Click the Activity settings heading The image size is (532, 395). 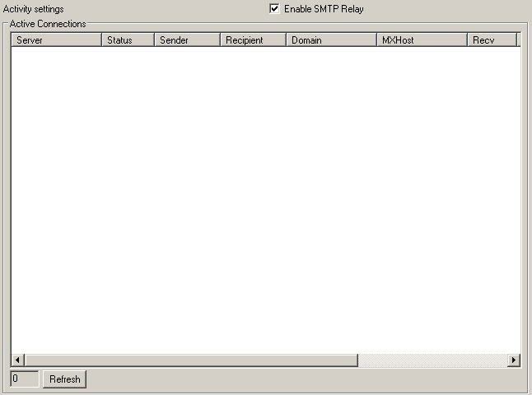point(33,9)
